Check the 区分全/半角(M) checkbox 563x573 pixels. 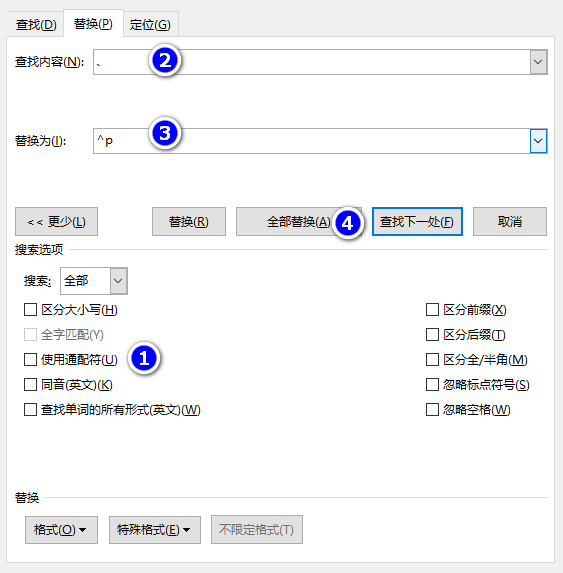(x=433, y=360)
